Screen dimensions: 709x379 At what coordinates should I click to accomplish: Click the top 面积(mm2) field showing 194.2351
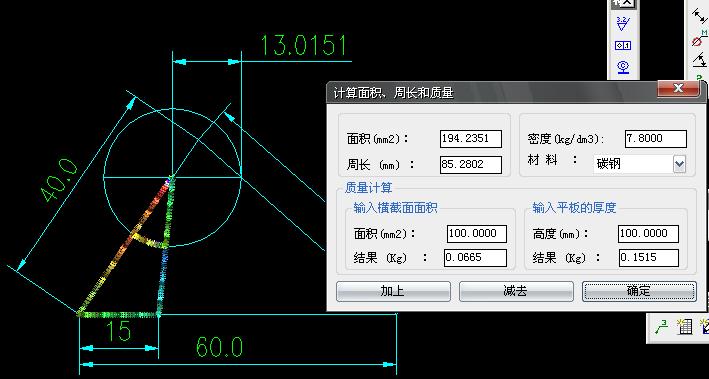point(471,139)
